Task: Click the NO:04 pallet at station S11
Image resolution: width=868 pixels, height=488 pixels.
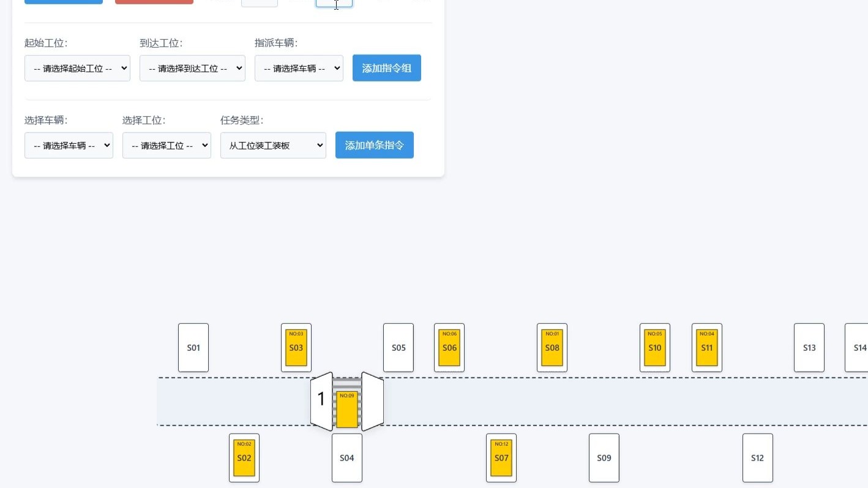Action: point(707,348)
